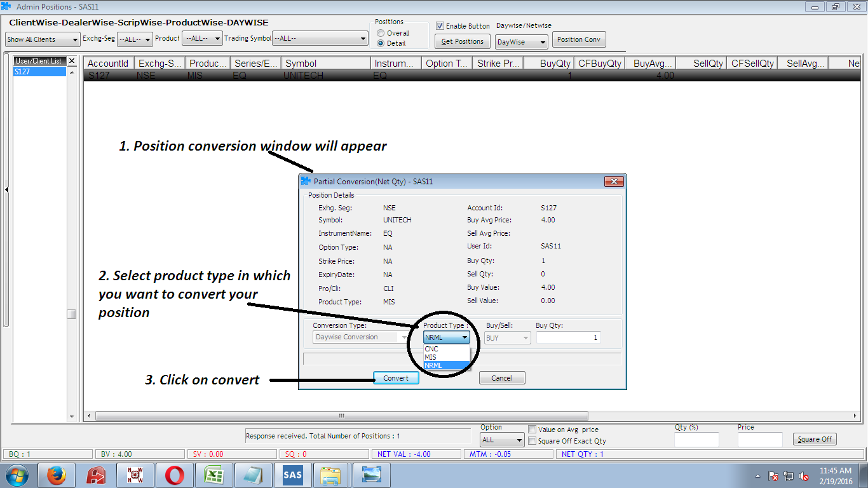Screen dimensions: 868x488
Task: Toggle the Enable Button checkbox
Action: [440, 26]
